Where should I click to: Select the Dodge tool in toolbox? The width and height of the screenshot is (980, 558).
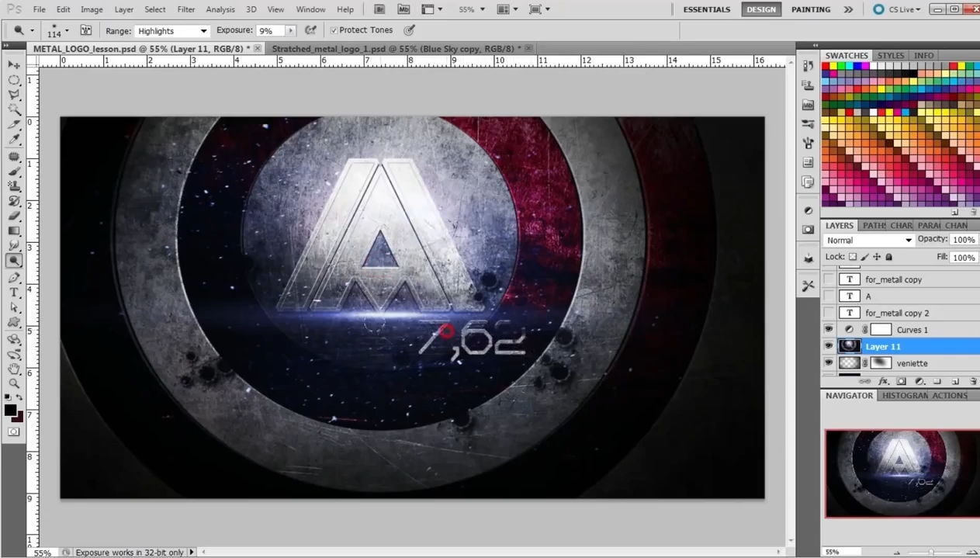[x=13, y=261]
